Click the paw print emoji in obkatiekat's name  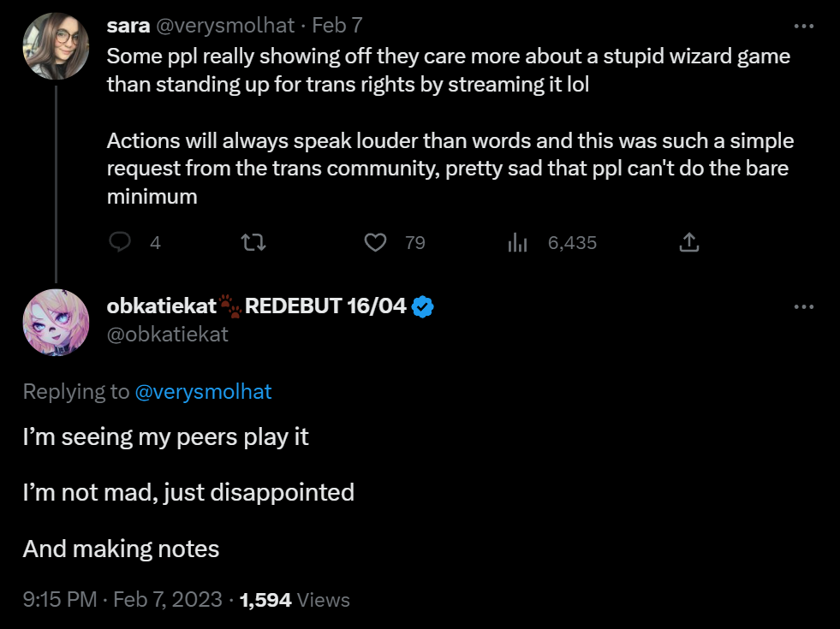(230, 306)
